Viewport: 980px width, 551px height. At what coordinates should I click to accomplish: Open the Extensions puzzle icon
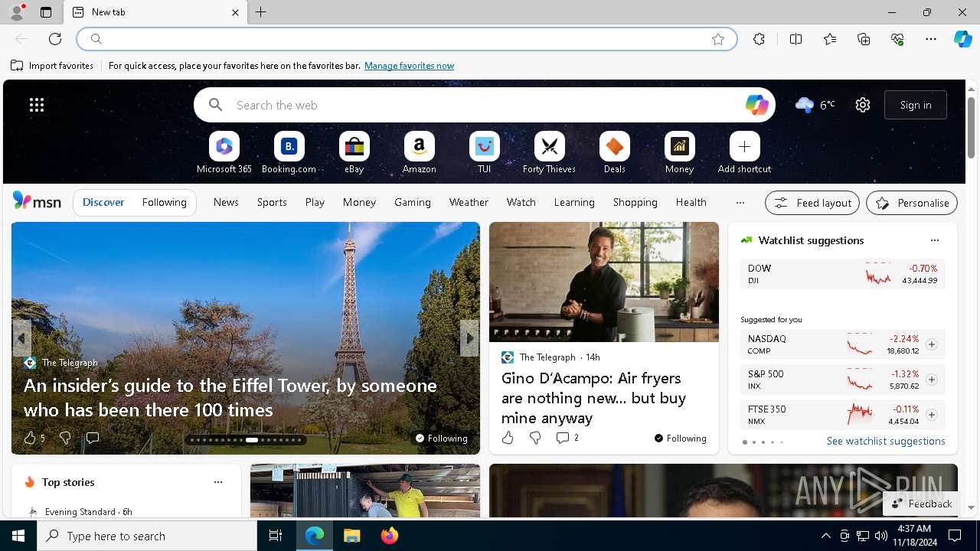coord(759,39)
